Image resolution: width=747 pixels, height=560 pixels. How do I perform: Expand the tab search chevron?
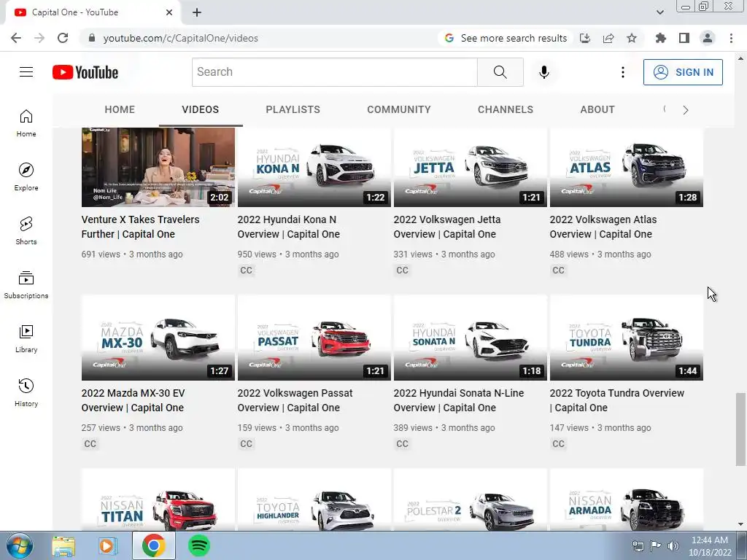(659, 12)
